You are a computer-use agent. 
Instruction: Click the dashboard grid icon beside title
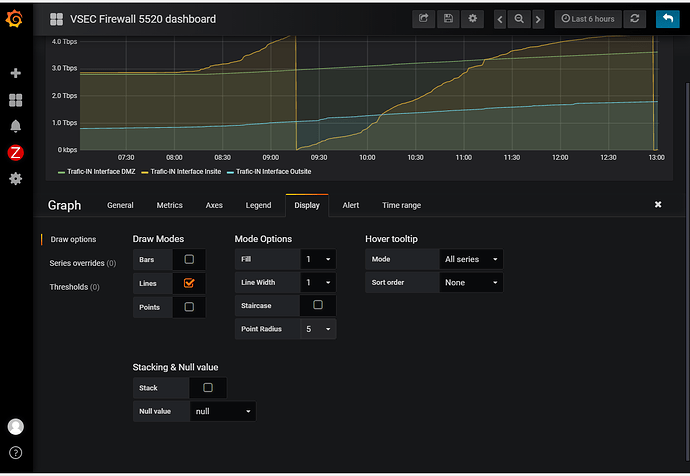[x=56, y=19]
